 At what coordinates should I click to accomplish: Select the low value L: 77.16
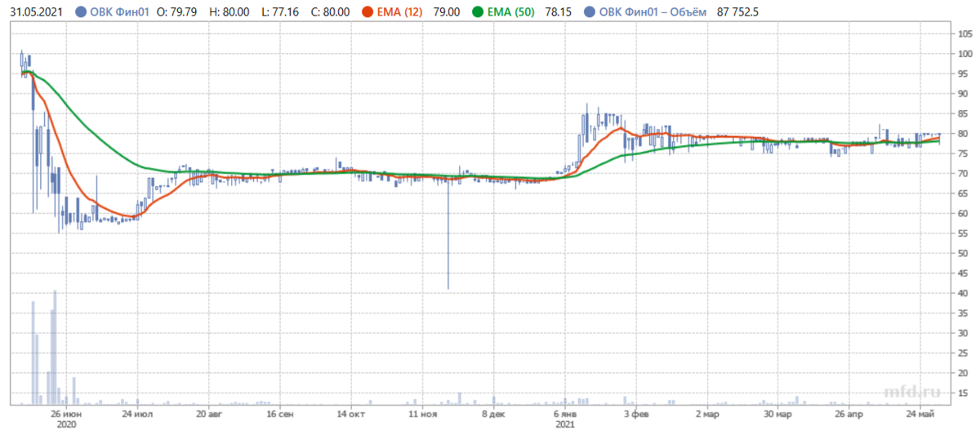pos(282,12)
